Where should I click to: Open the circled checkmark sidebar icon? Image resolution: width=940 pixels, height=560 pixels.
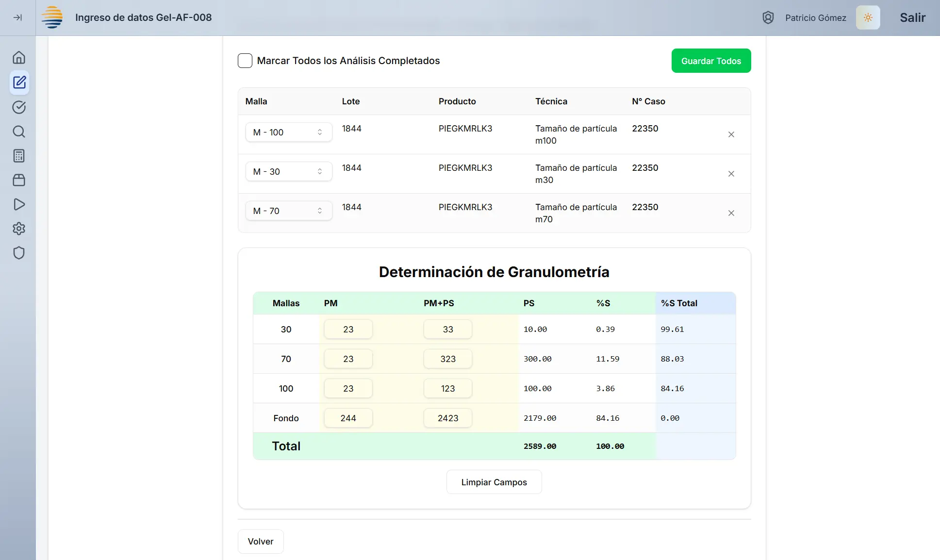[x=19, y=107]
